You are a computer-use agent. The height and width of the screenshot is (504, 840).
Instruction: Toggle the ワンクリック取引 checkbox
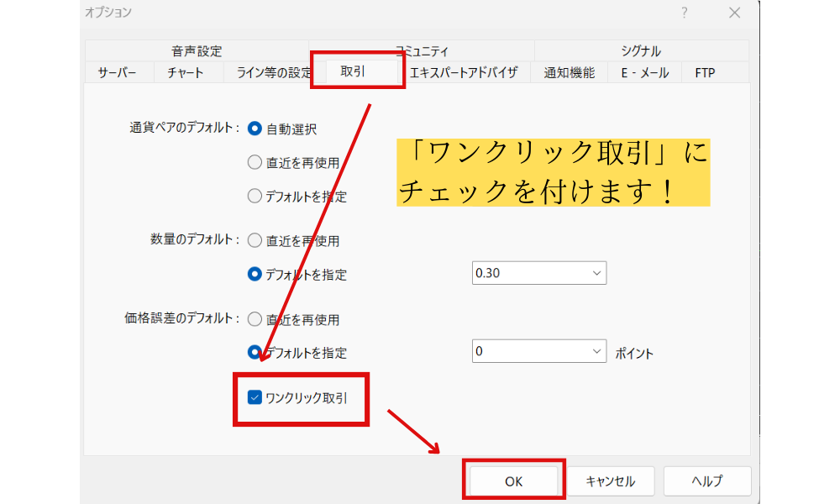point(255,397)
